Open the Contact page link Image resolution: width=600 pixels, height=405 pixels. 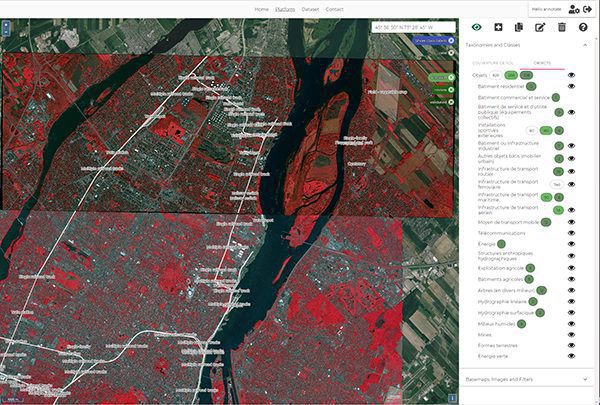pyautogui.click(x=335, y=9)
